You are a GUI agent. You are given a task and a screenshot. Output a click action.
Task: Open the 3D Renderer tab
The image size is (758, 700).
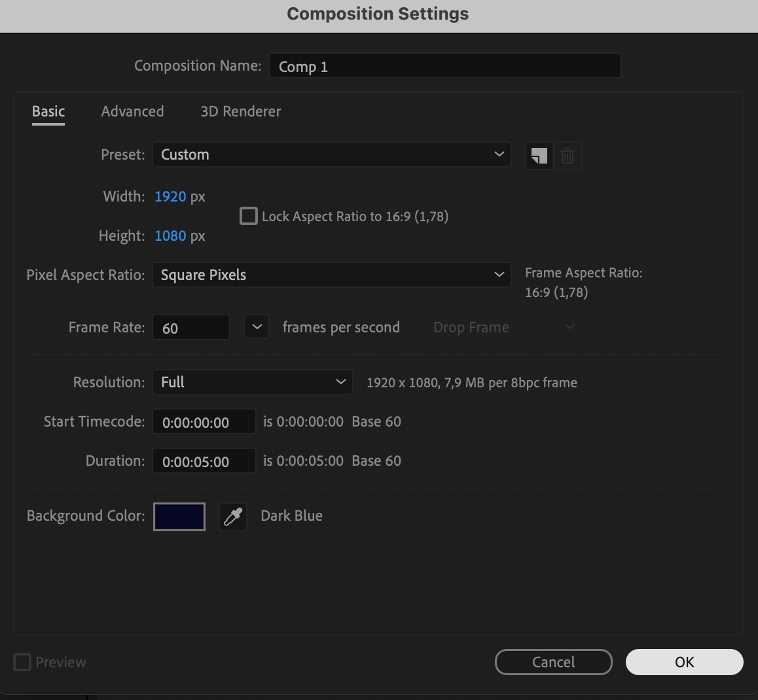click(x=240, y=111)
